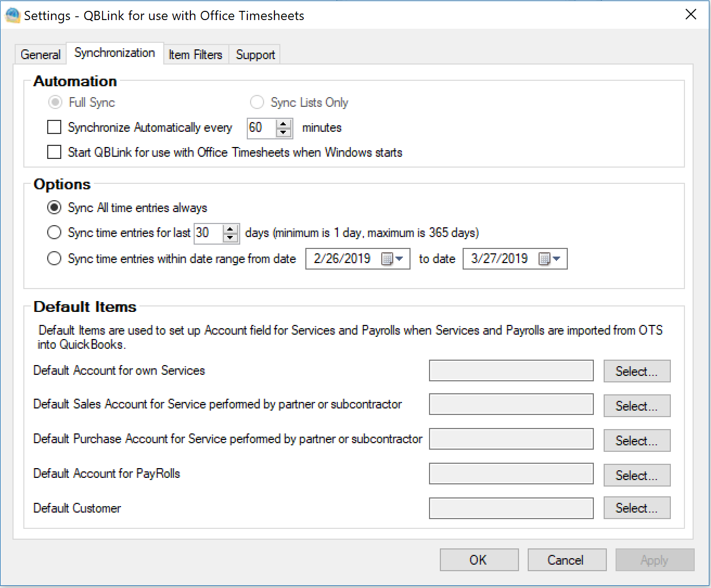Switch to the General tab

pyautogui.click(x=40, y=55)
